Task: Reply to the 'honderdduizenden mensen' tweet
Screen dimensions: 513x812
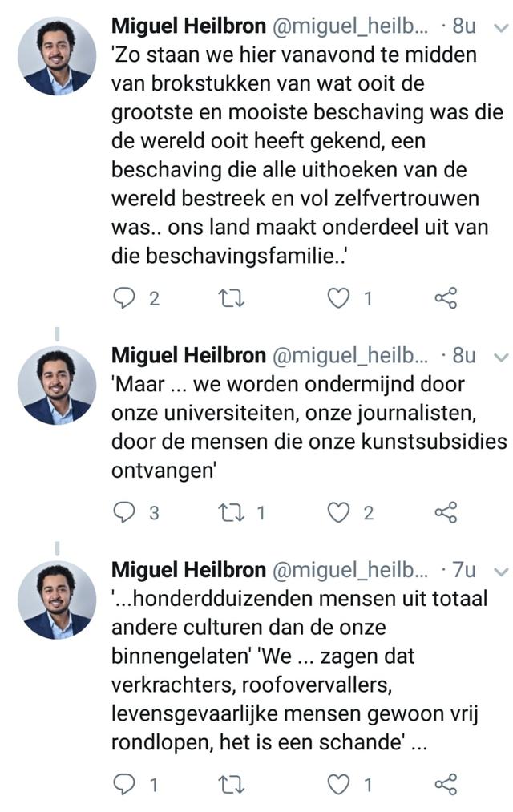Action: tap(123, 784)
